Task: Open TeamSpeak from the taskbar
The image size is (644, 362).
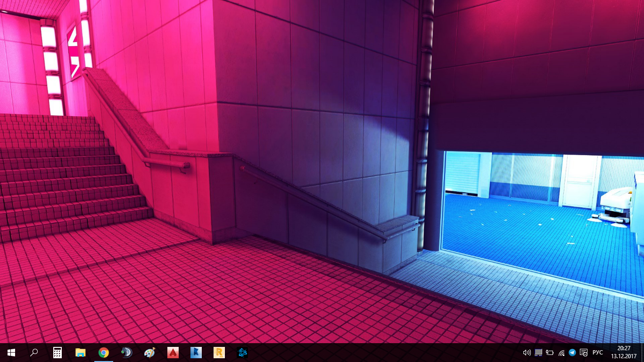Action: tap(127, 353)
